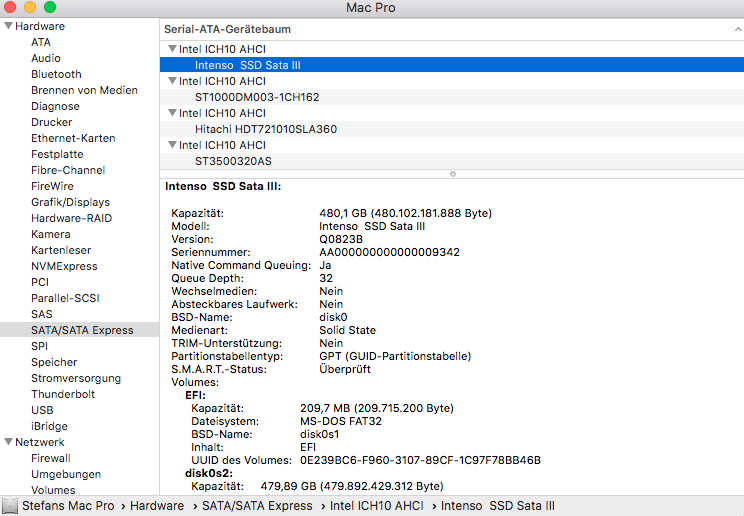The image size is (744, 516).
Task: Open Kamera in sidebar
Action: [x=50, y=234]
